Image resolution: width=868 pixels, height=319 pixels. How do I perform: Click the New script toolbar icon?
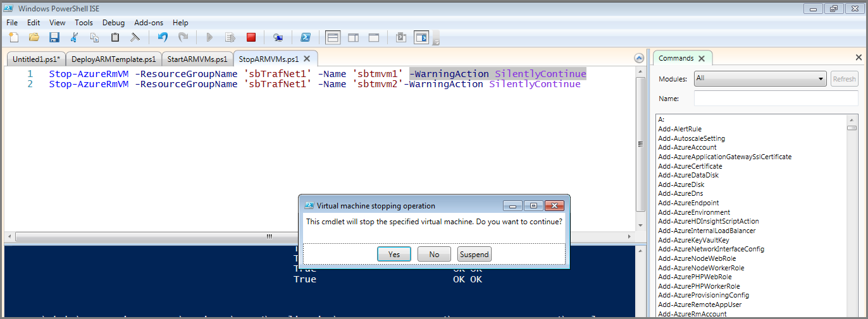13,37
